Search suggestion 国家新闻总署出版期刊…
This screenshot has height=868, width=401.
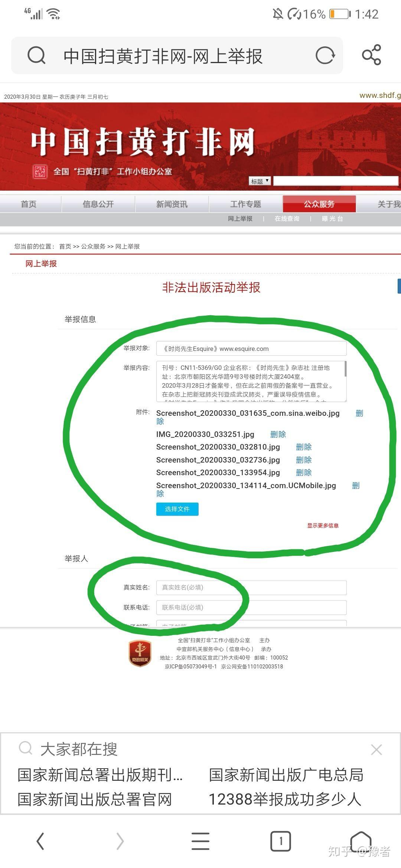tap(100, 775)
